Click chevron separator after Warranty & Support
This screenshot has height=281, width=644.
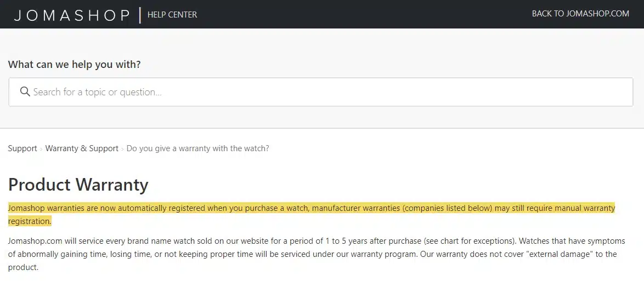point(122,149)
